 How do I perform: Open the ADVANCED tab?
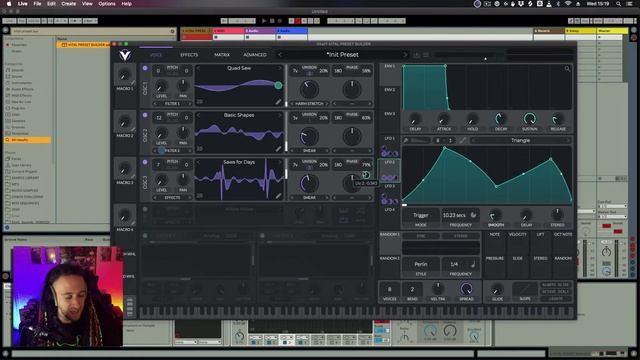pyautogui.click(x=255, y=55)
